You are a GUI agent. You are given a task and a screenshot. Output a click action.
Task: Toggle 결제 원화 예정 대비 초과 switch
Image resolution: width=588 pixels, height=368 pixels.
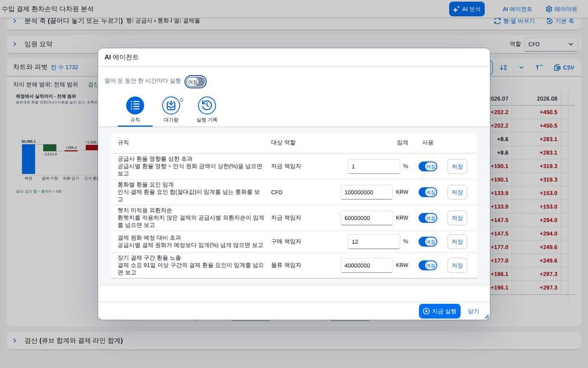(428, 242)
